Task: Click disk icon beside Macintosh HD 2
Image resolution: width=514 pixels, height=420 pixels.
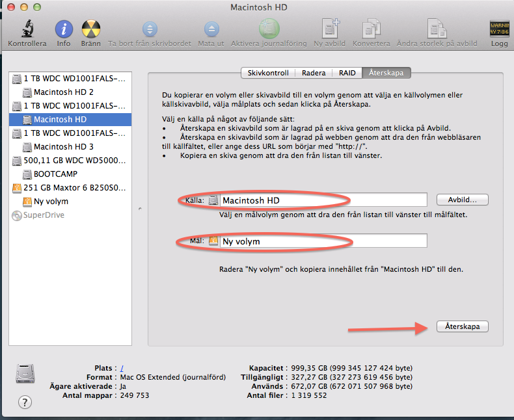Action: (x=27, y=92)
